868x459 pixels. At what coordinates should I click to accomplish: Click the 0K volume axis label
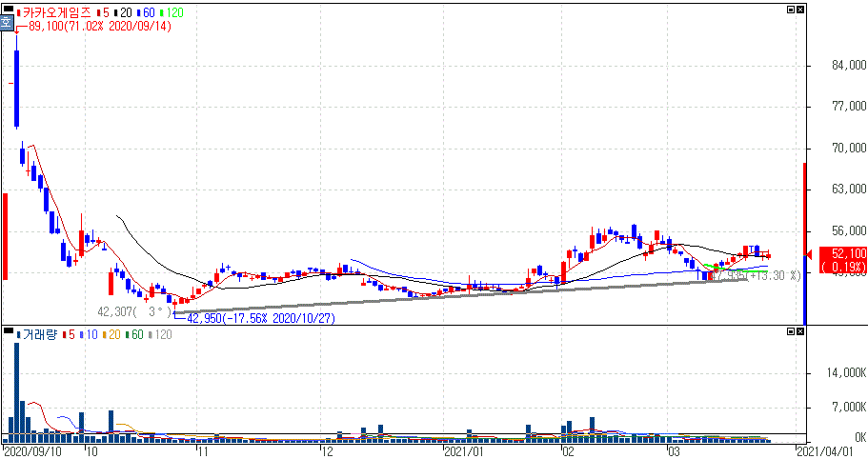click(859, 437)
